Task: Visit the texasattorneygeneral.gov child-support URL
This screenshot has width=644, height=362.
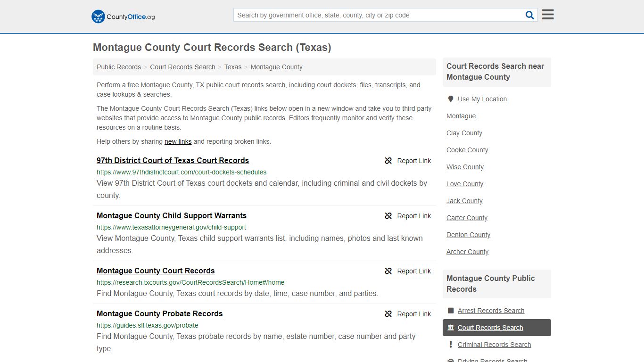Action: (171, 227)
